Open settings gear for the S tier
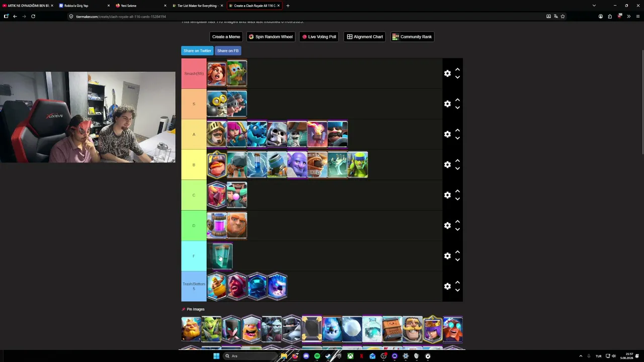The image size is (644, 362). point(447,104)
